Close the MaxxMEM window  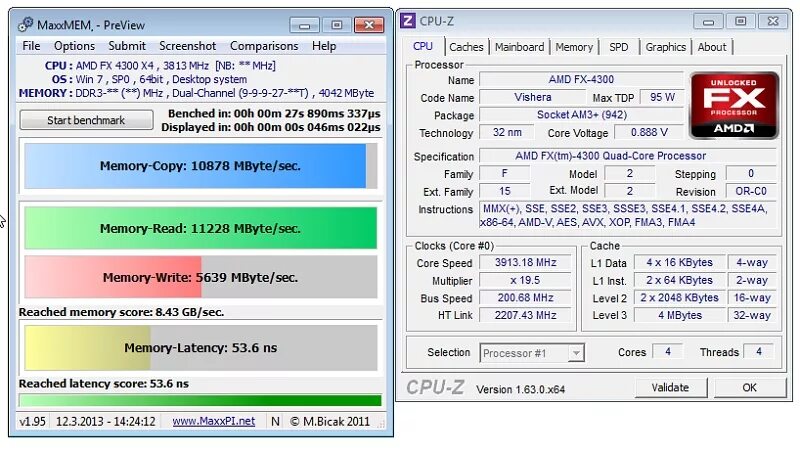(x=369, y=25)
